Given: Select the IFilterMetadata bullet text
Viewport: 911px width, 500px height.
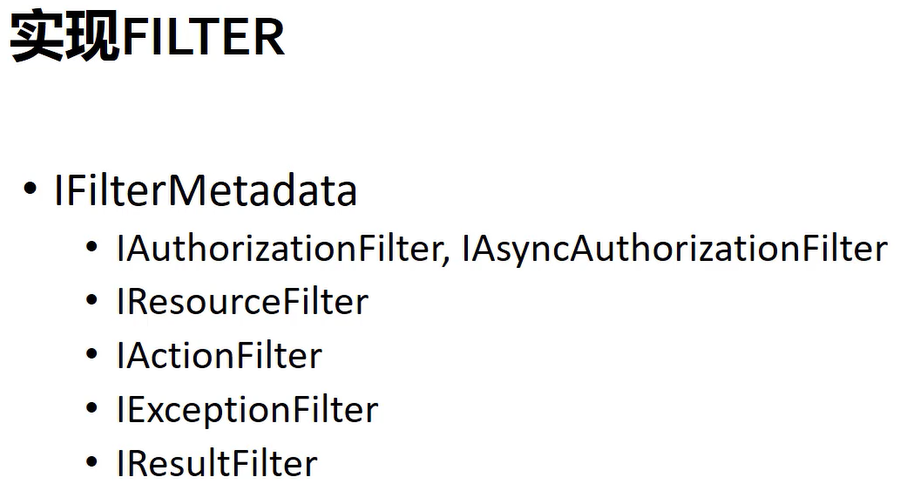Looking at the screenshot, I should click(x=206, y=190).
